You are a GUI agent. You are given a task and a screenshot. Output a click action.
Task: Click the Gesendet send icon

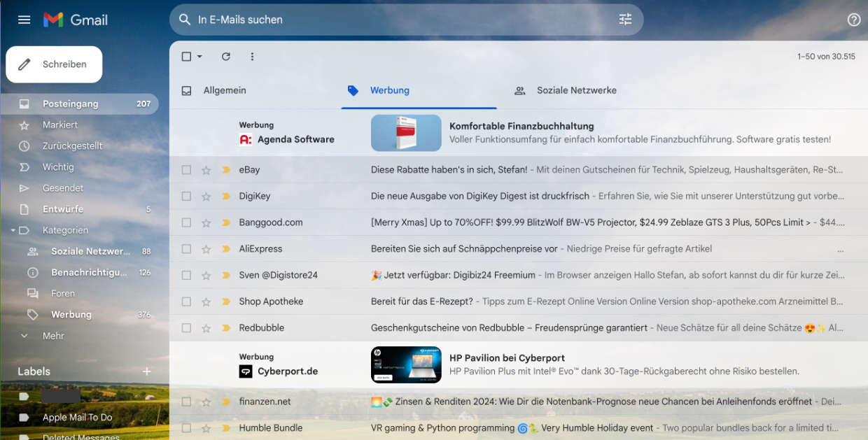pyautogui.click(x=24, y=188)
